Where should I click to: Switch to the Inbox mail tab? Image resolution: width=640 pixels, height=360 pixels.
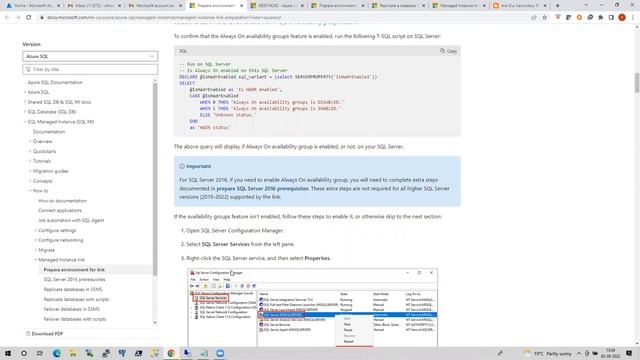click(93, 6)
